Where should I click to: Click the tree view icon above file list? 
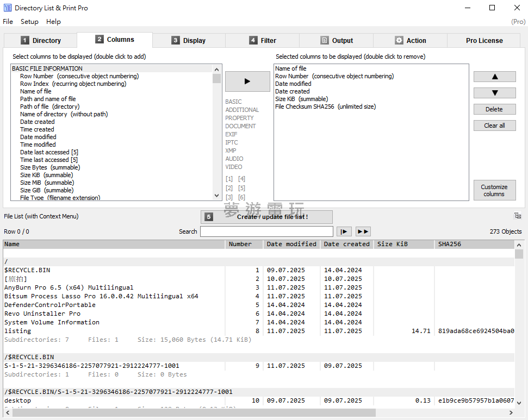(x=517, y=216)
